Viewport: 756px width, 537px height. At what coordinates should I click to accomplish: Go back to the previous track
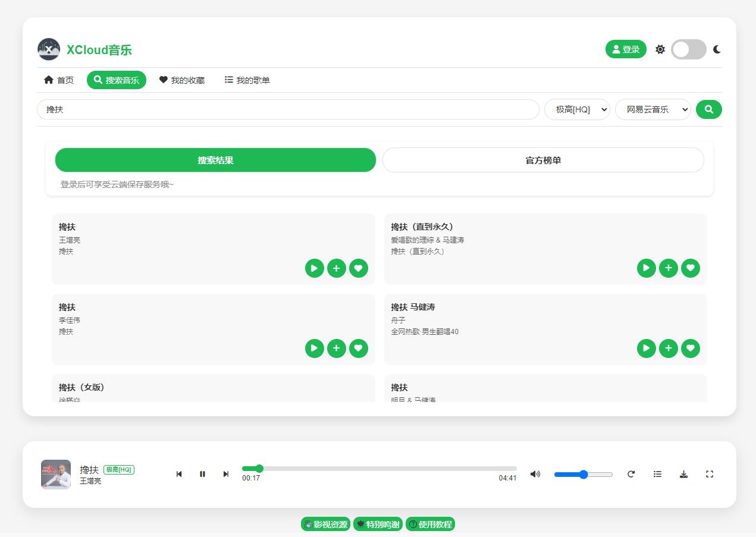[179, 474]
